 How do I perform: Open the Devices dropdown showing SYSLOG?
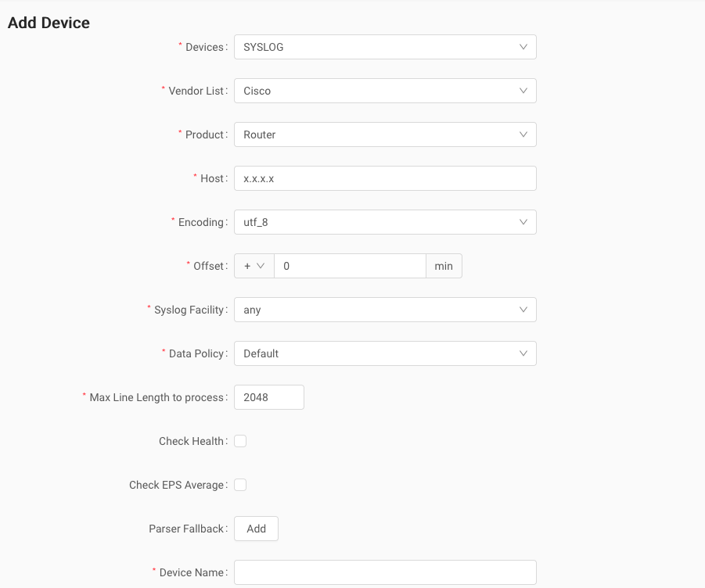tap(385, 47)
